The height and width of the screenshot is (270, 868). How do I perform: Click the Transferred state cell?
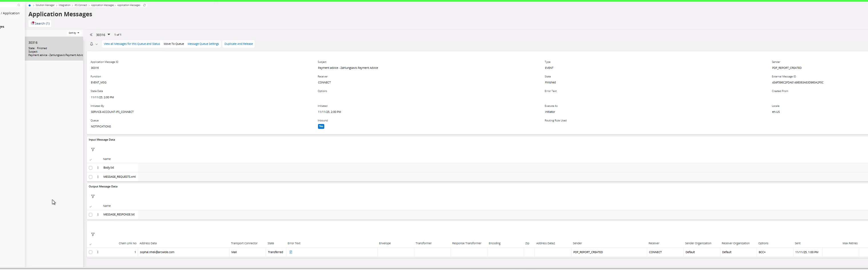pyautogui.click(x=275, y=252)
